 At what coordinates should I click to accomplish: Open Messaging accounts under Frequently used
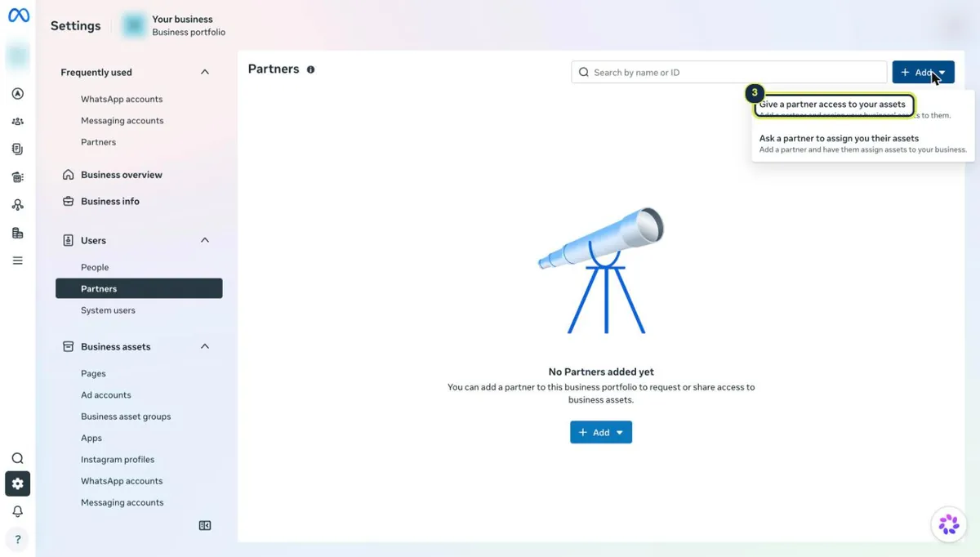click(122, 120)
